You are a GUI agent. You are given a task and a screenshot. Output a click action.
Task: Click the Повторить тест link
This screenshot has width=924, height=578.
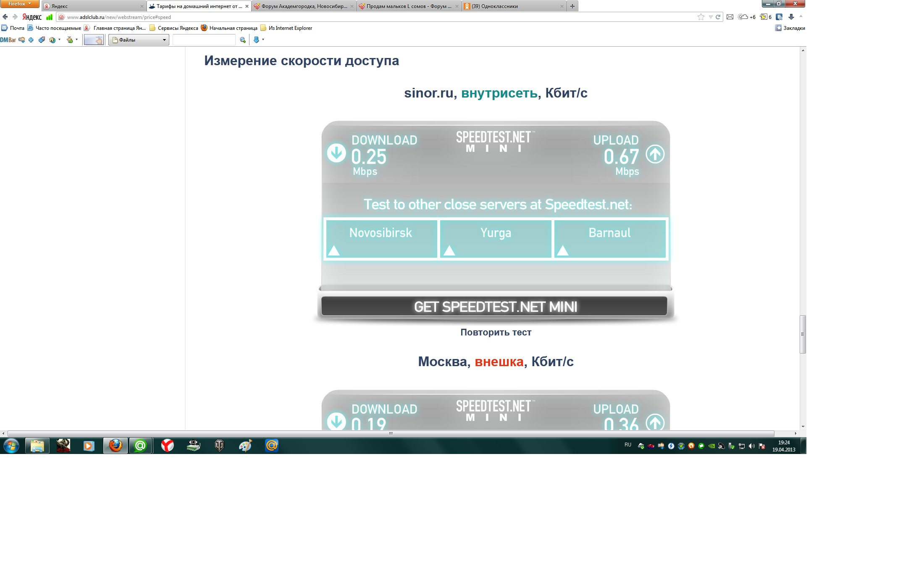coord(496,332)
